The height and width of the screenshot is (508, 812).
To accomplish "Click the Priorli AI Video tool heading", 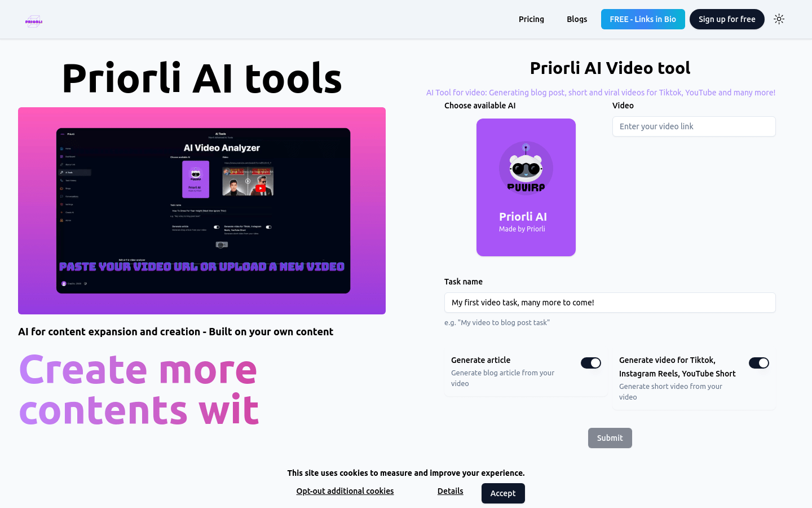I will 610,68.
